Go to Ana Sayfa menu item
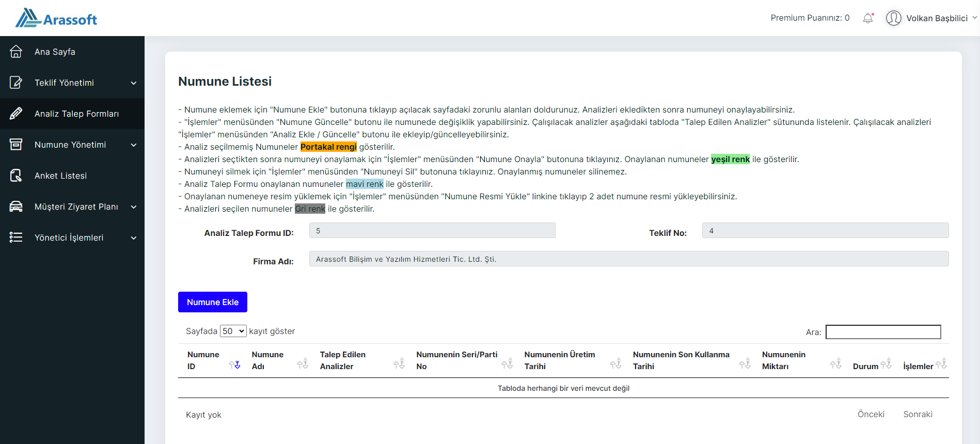 [72, 52]
